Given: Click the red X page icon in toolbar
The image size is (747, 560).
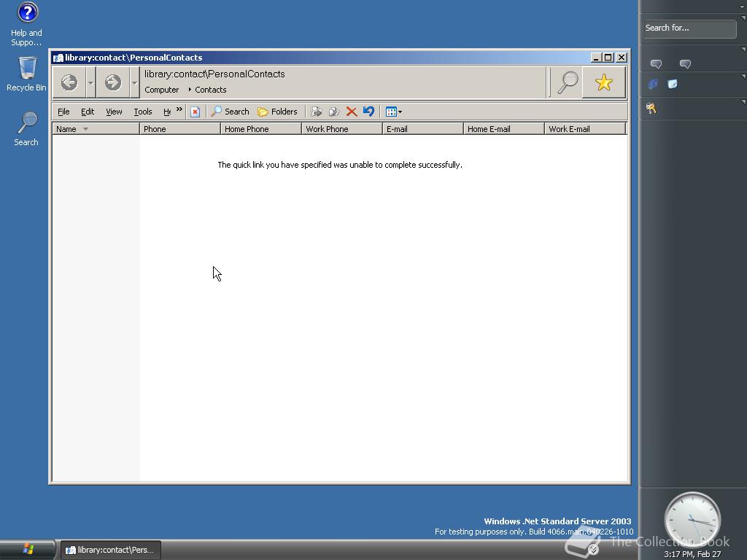Looking at the screenshot, I should coord(195,112).
